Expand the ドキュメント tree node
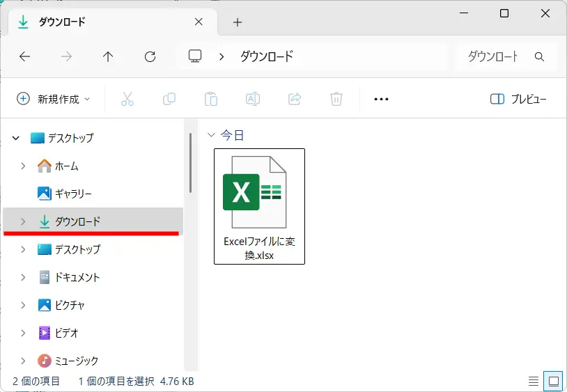This screenshot has height=392, width=567. click(x=23, y=277)
